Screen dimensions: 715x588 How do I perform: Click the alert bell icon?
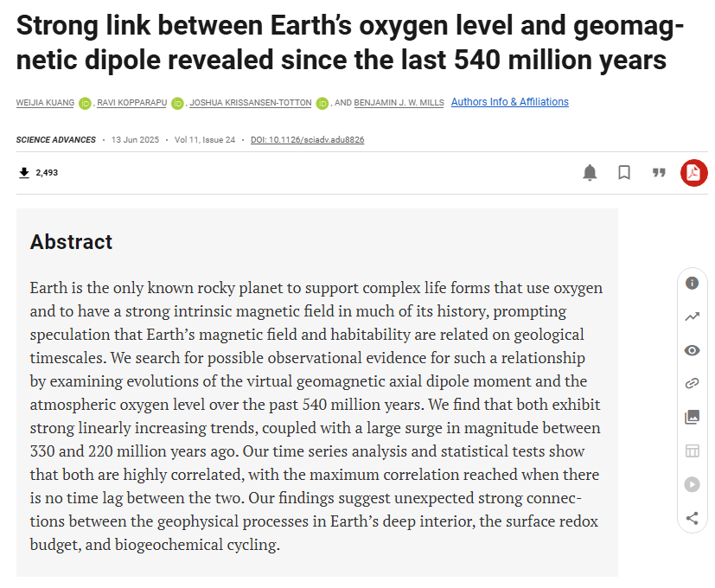click(590, 172)
